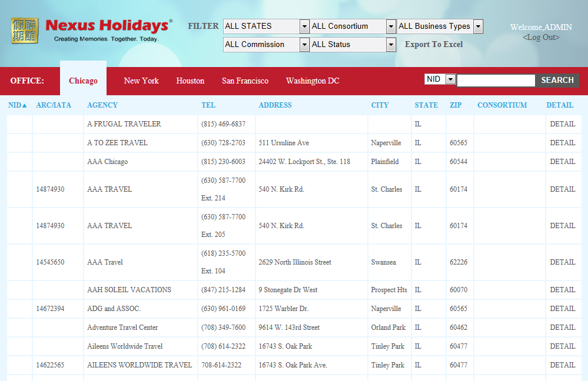Screen dimensions: 588x381
Task: Open DETAIL for AAA TRAVEL Ext. 205
Action: point(563,226)
